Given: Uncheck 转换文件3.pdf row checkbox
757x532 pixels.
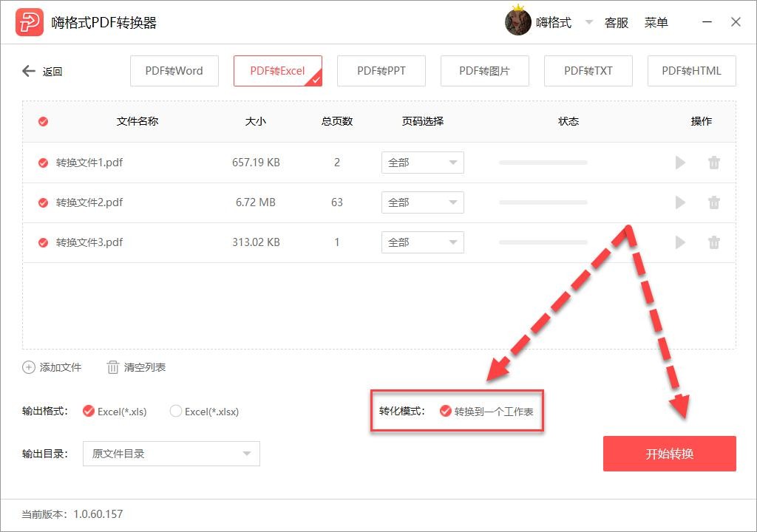Looking at the screenshot, I should [43, 242].
